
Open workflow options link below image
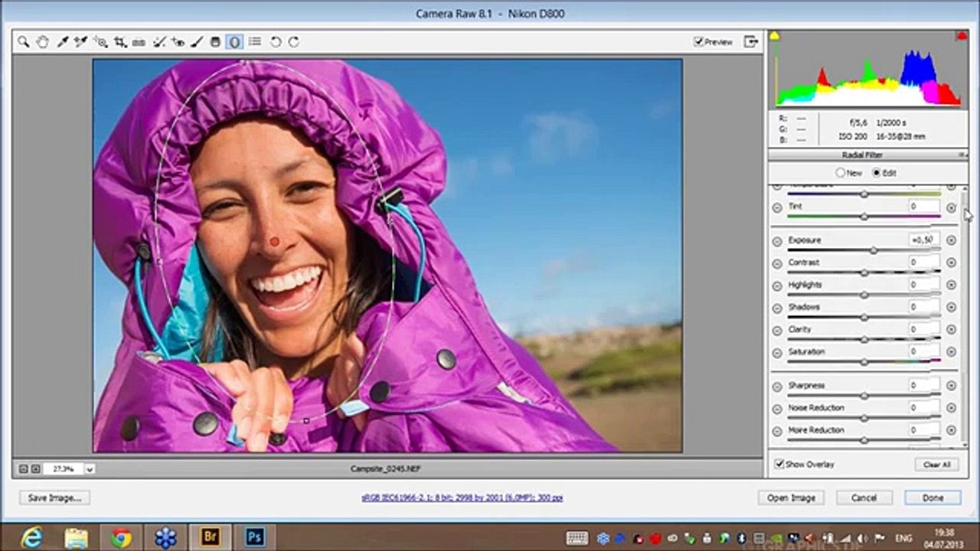[462, 497]
